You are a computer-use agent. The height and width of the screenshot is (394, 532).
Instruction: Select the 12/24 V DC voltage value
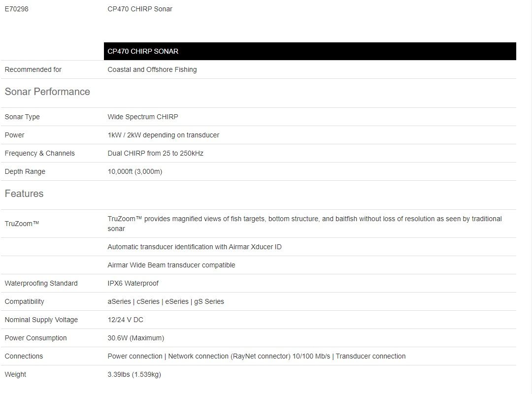pyautogui.click(x=126, y=320)
